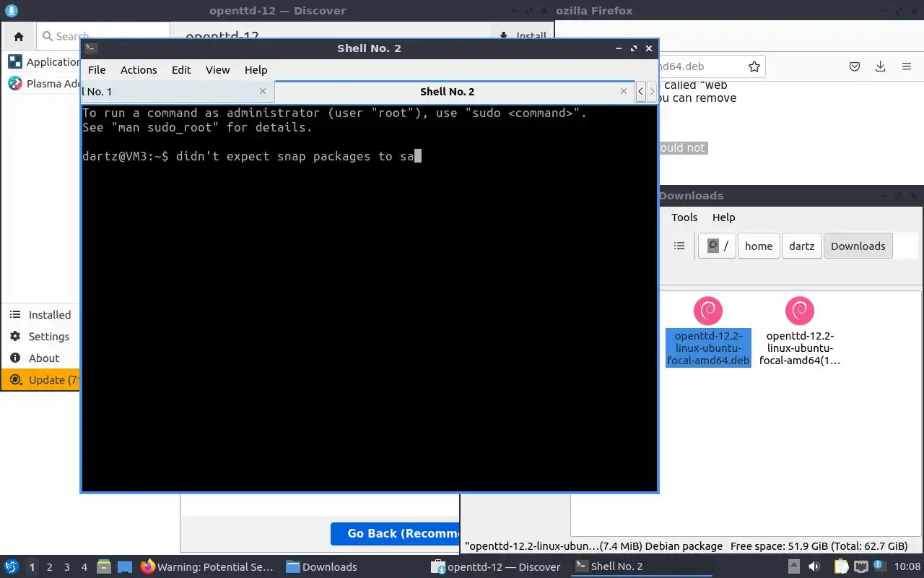The image size is (924, 578).
Task: Open the Firefox downloads panel icon
Action: pyautogui.click(x=881, y=66)
